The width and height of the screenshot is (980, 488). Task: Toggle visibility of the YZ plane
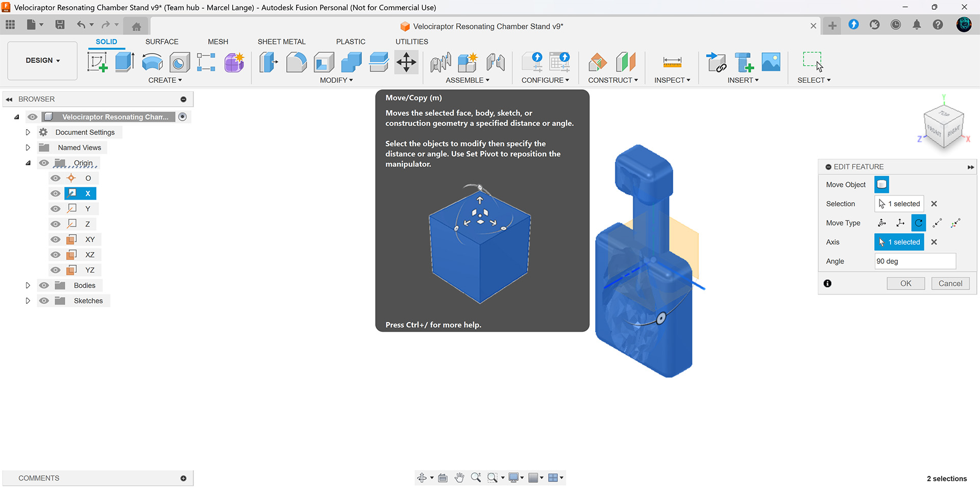tap(56, 270)
